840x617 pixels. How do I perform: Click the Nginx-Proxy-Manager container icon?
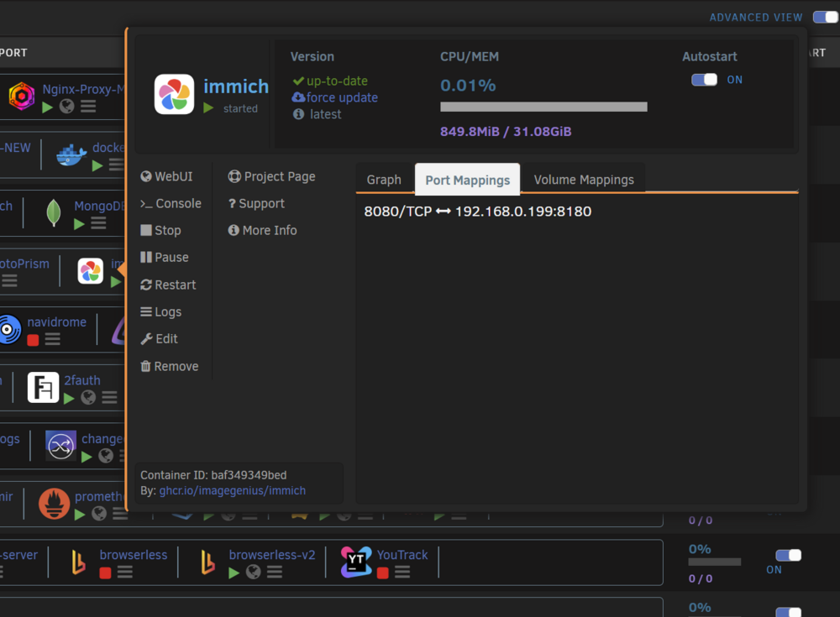click(22, 97)
